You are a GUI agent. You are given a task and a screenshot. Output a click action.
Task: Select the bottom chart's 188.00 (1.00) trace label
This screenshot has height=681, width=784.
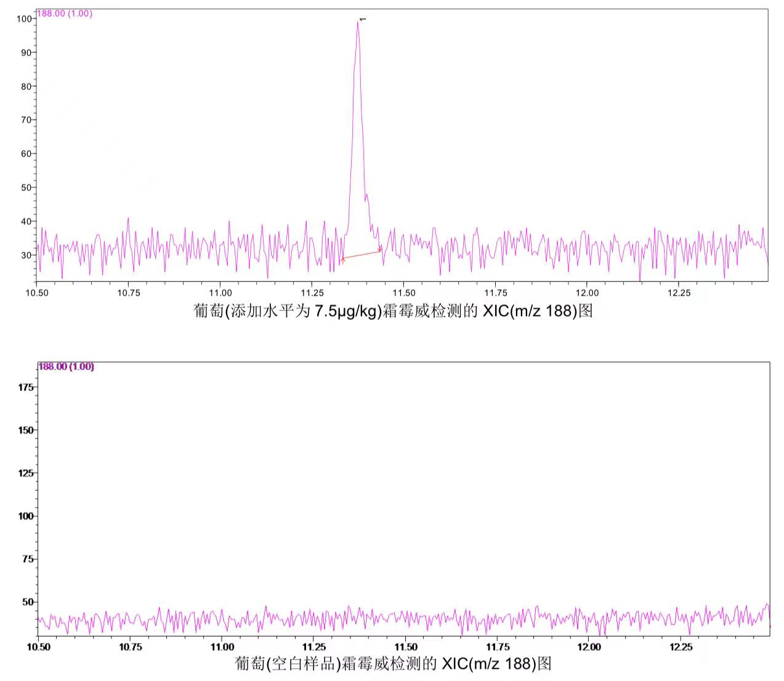click(66, 366)
